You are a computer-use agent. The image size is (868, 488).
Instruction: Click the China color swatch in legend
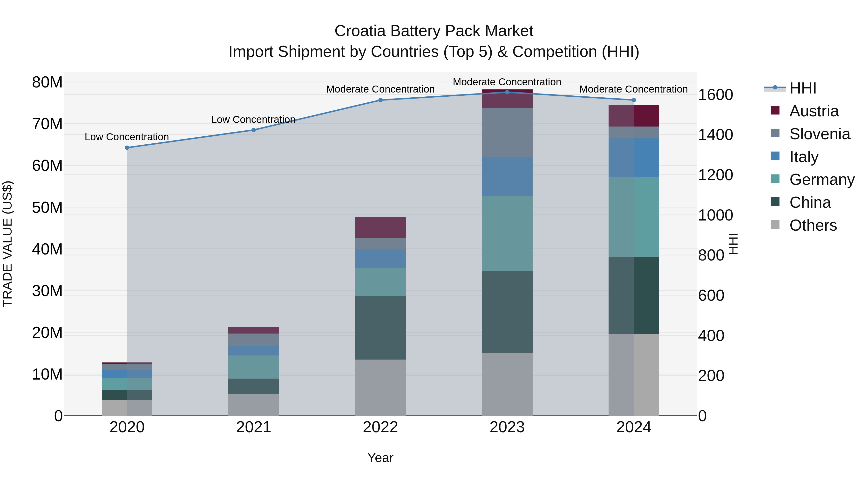[x=775, y=201]
